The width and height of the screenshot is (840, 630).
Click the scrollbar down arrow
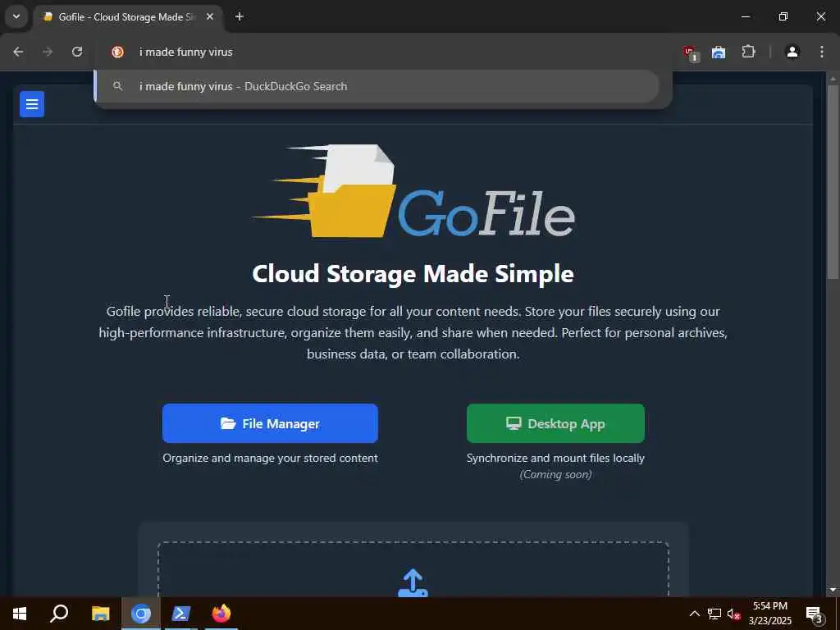(833, 590)
